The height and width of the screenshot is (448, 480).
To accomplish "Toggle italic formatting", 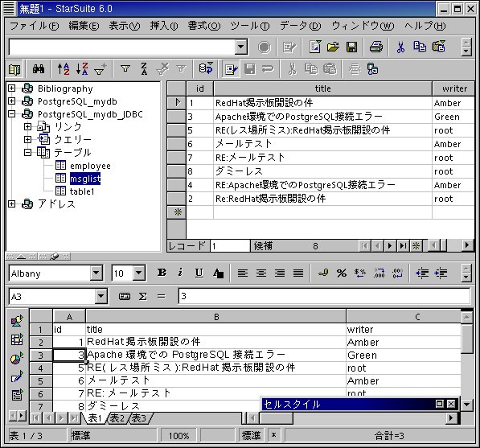I will pos(181,272).
